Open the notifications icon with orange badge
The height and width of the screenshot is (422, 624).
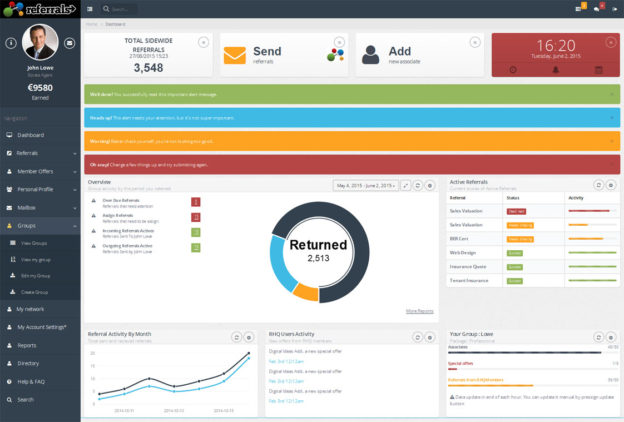pyautogui.click(x=581, y=8)
